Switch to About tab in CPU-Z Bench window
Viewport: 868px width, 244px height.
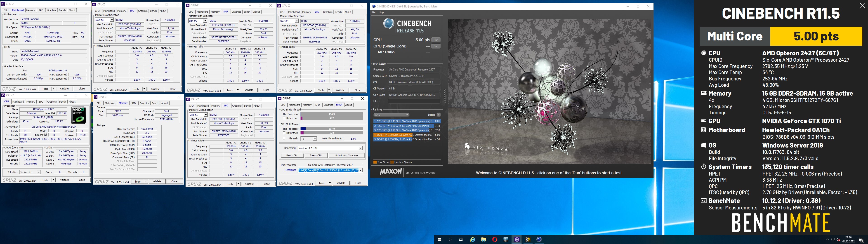[349, 105]
